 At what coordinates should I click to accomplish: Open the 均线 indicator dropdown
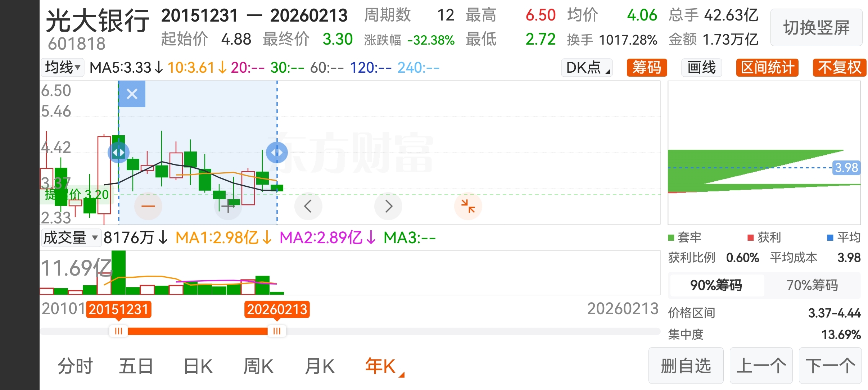pyautogui.click(x=62, y=68)
